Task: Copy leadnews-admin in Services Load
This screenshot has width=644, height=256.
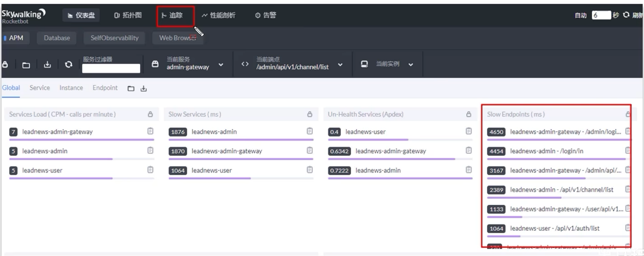Action: point(150,151)
